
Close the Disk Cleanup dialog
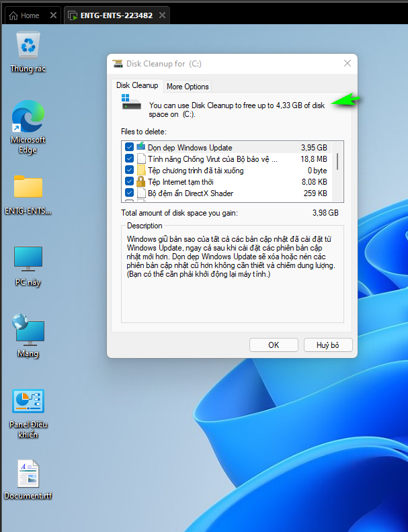click(348, 63)
